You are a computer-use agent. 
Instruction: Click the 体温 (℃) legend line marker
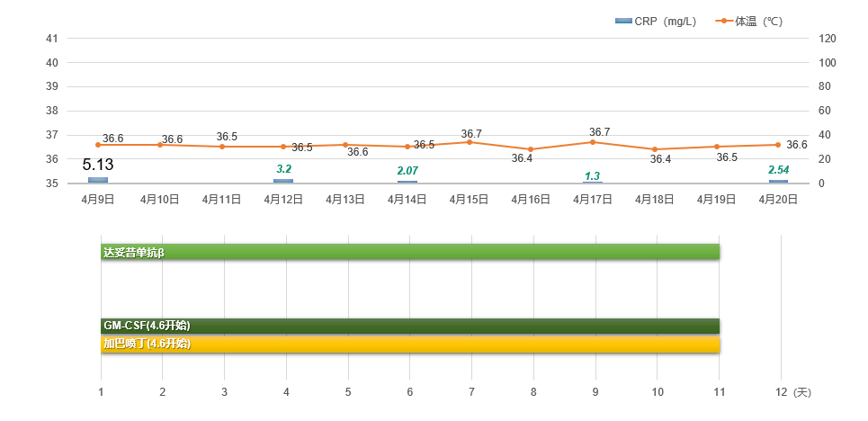tap(723, 21)
